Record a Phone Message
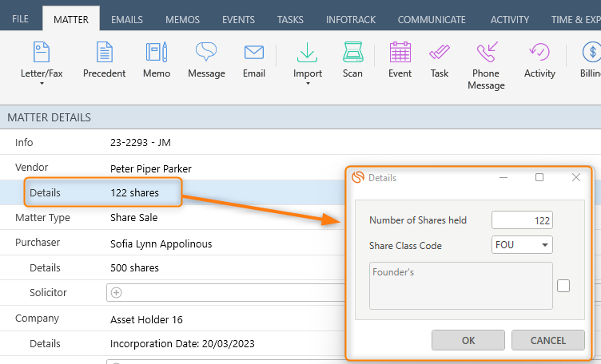The image size is (601, 364). point(486,65)
